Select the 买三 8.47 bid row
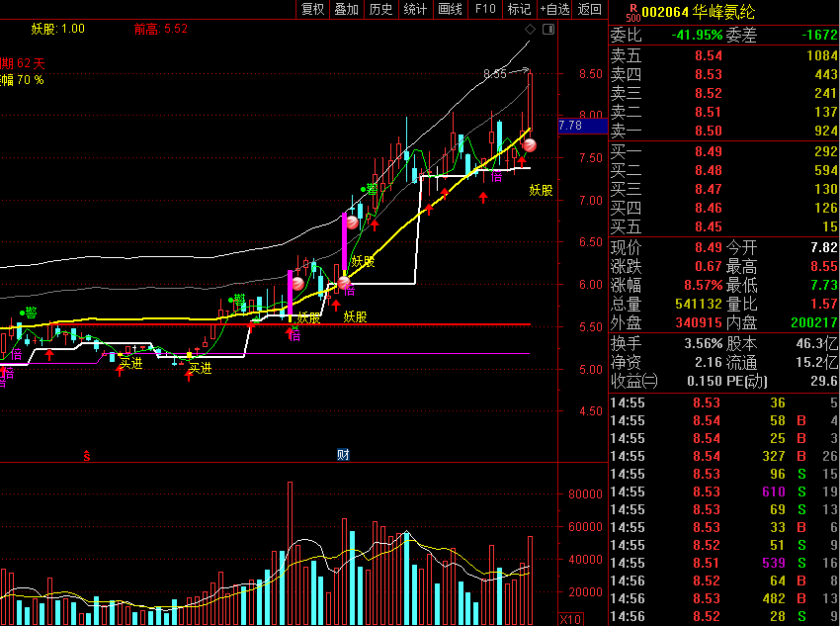This screenshot has height=626, width=840. [x=724, y=189]
